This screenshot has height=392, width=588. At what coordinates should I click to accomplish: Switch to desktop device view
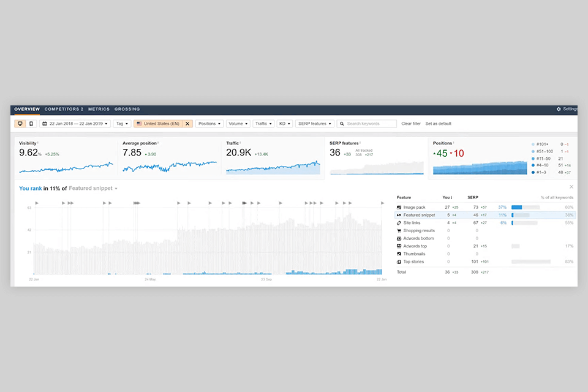click(20, 124)
